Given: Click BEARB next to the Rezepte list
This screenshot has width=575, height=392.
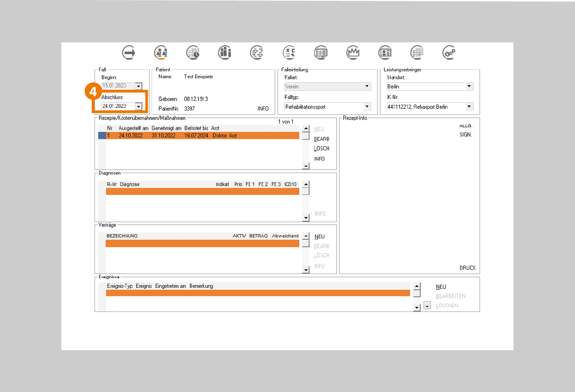Looking at the screenshot, I should click(x=322, y=139).
